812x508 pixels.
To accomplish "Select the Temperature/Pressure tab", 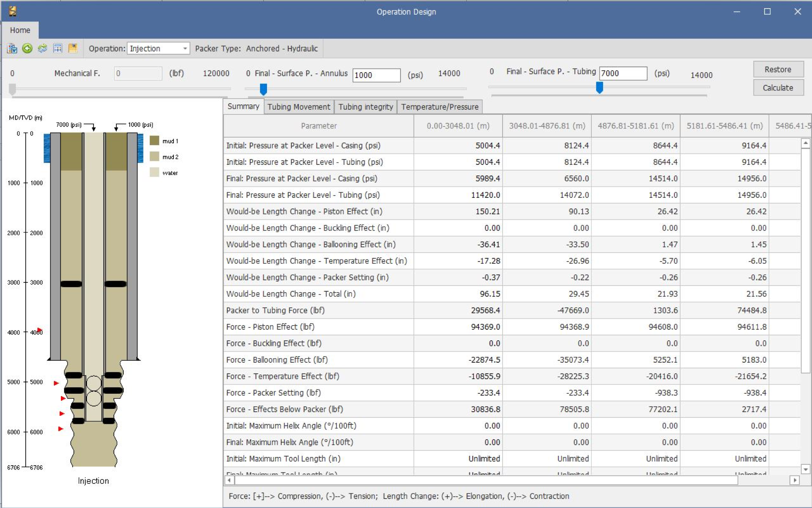I will (x=439, y=107).
